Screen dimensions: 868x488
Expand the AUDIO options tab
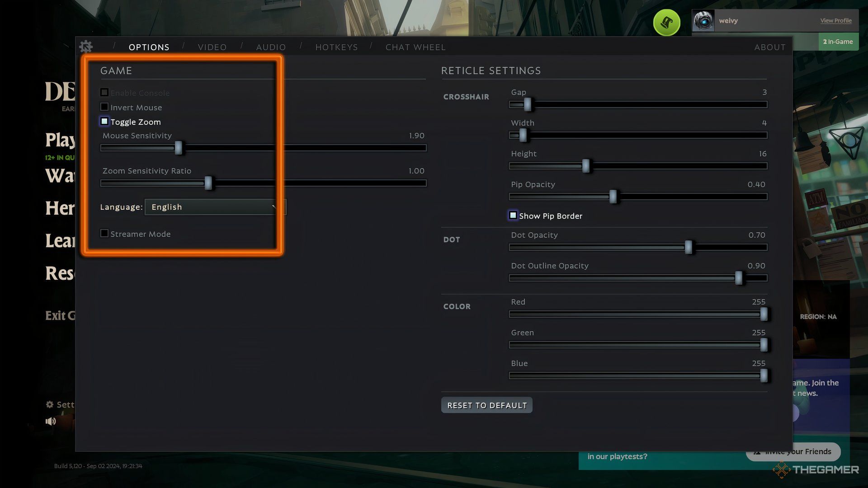tap(271, 47)
